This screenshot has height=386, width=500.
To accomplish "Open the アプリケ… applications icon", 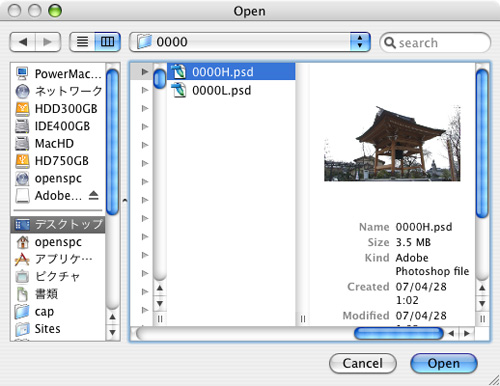I will [22, 259].
